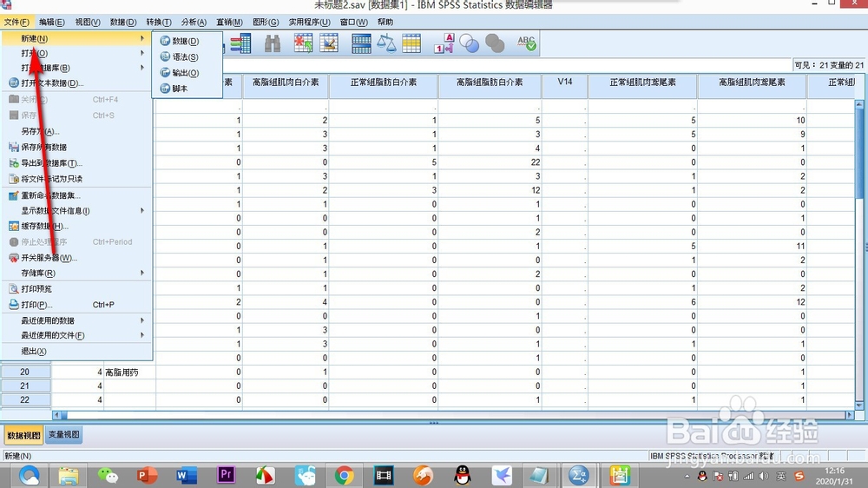Click column header 高脂组脂肪白介素
The height and width of the screenshot is (488, 868).
coord(490,86)
